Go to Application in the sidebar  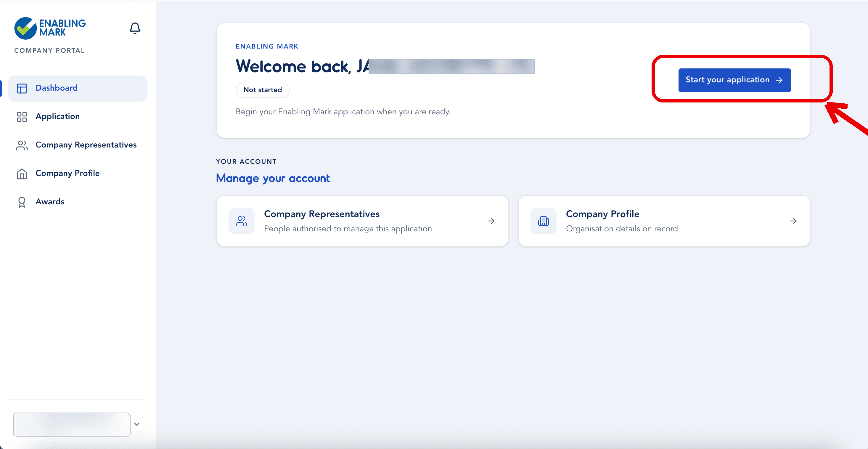[78, 117]
